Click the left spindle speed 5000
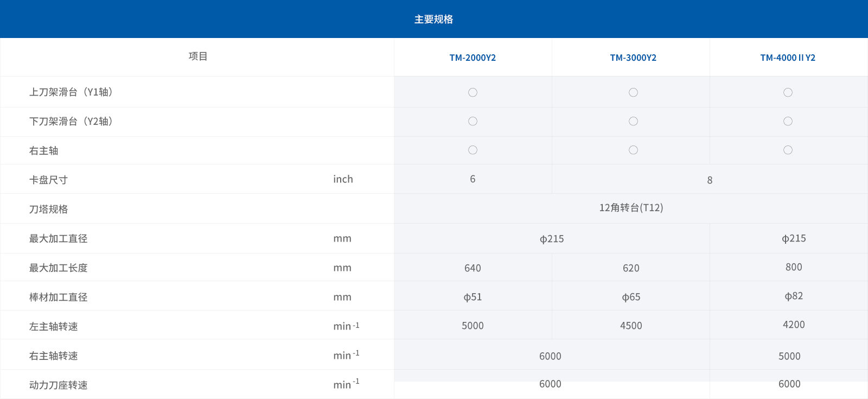Screen dimensions: 868x399 473,326
